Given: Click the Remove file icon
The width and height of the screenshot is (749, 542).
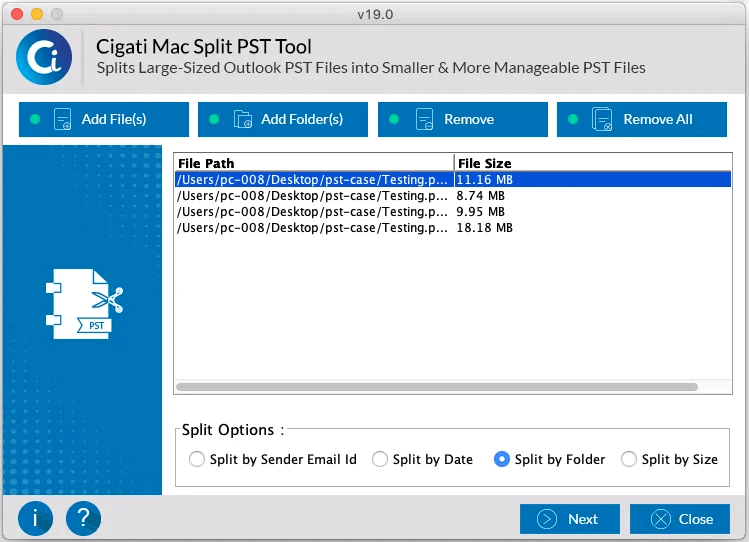Looking at the screenshot, I should 424,119.
